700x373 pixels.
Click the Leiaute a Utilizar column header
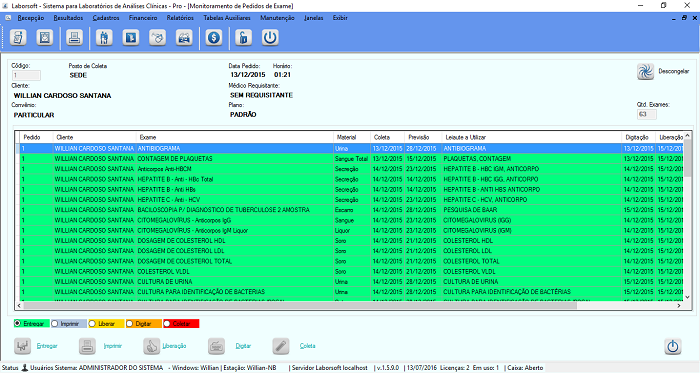click(x=531, y=137)
